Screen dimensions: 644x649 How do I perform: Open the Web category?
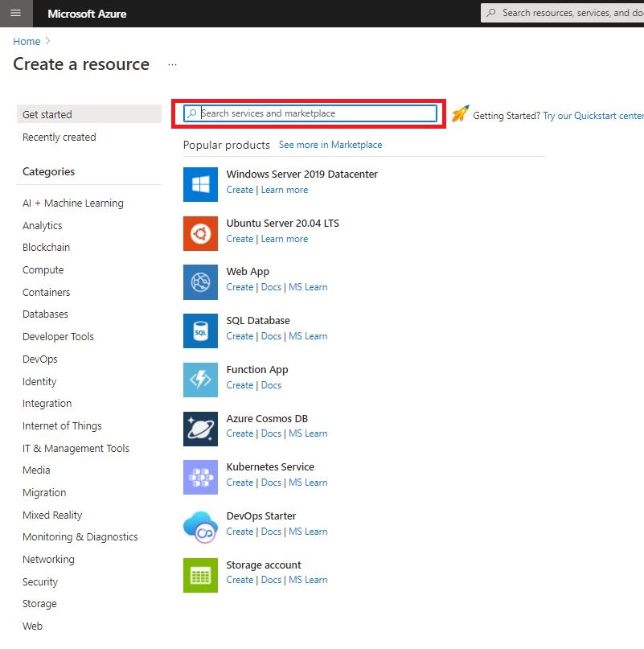coord(32,626)
